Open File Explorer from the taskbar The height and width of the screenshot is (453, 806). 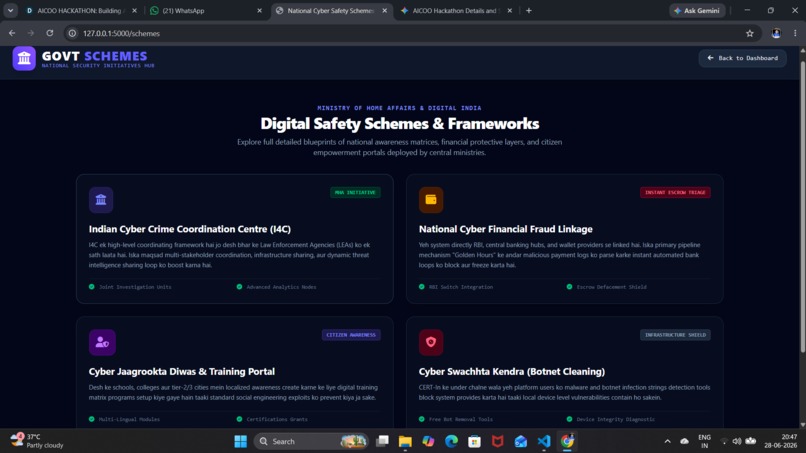[405, 441]
